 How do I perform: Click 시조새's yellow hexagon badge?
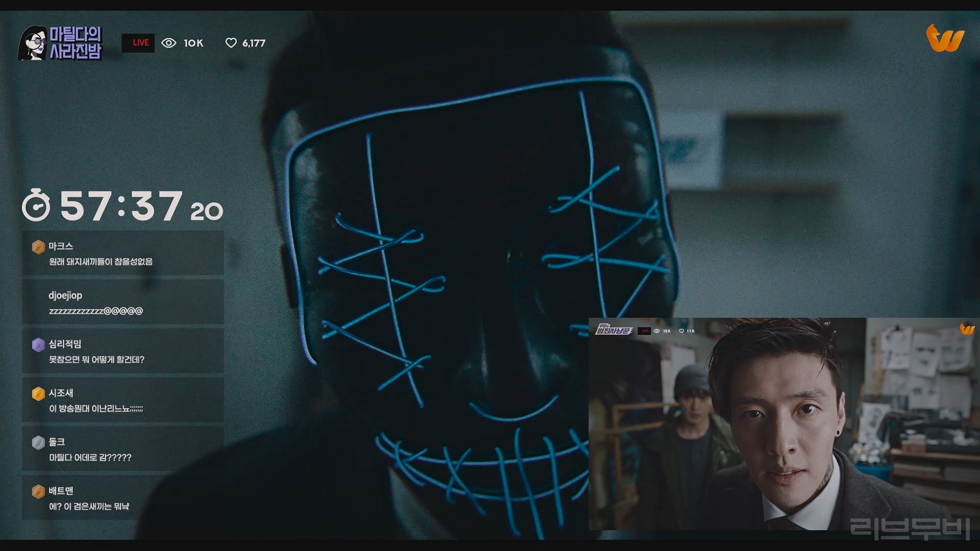(38, 394)
